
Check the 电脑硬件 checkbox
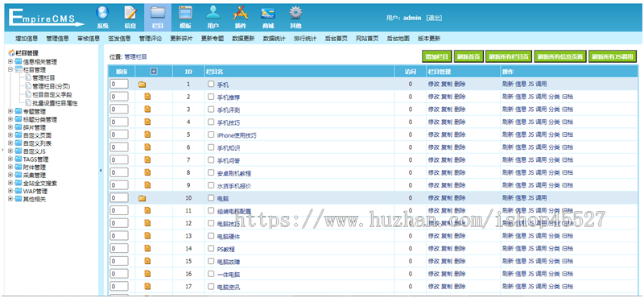click(x=211, y=236)
